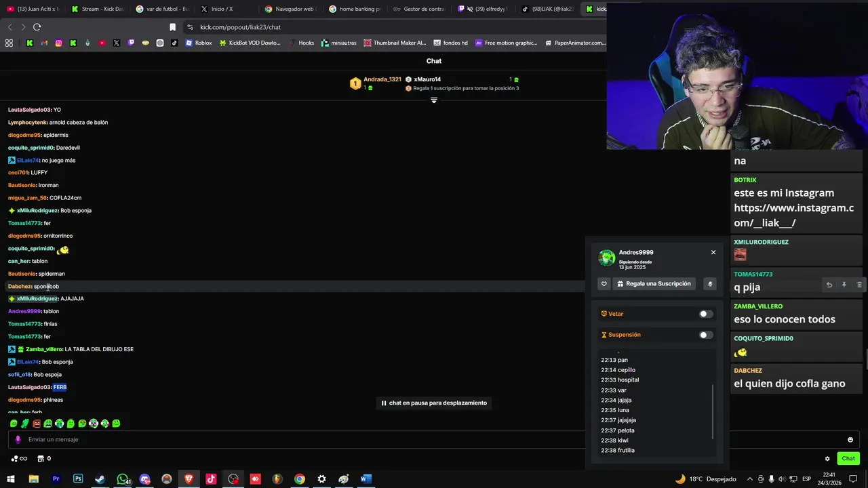868x488 pixels.
Task: Show hidden system tray icons
Action: coord(750,479)
